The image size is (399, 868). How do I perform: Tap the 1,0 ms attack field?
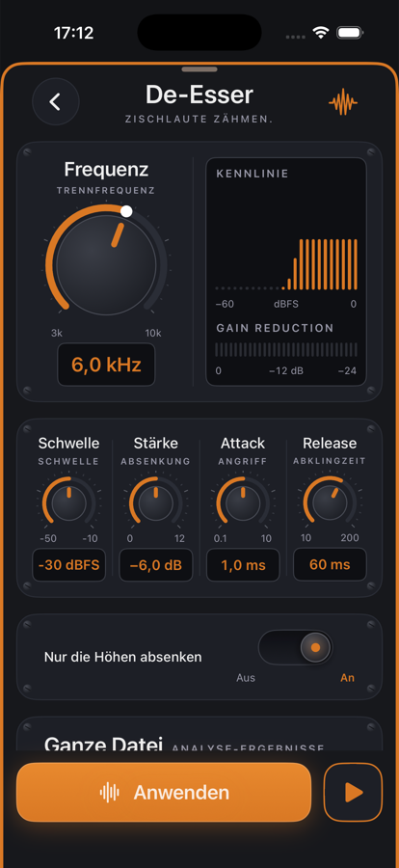[x=243, y=565]
